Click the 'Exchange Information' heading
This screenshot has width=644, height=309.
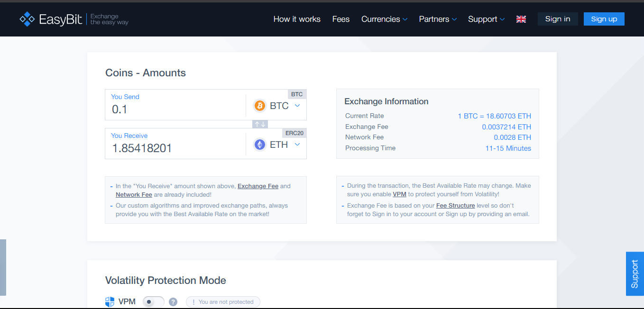point(386,101)
